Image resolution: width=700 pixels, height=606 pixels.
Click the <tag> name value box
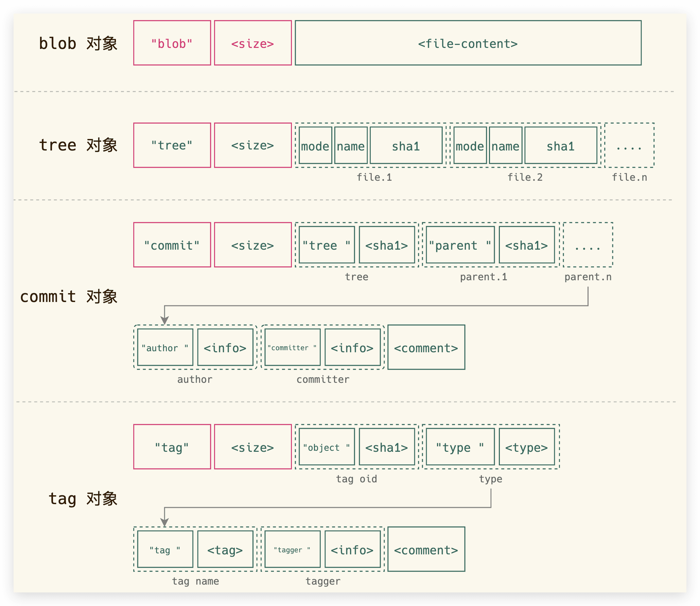tap(225, 549)
